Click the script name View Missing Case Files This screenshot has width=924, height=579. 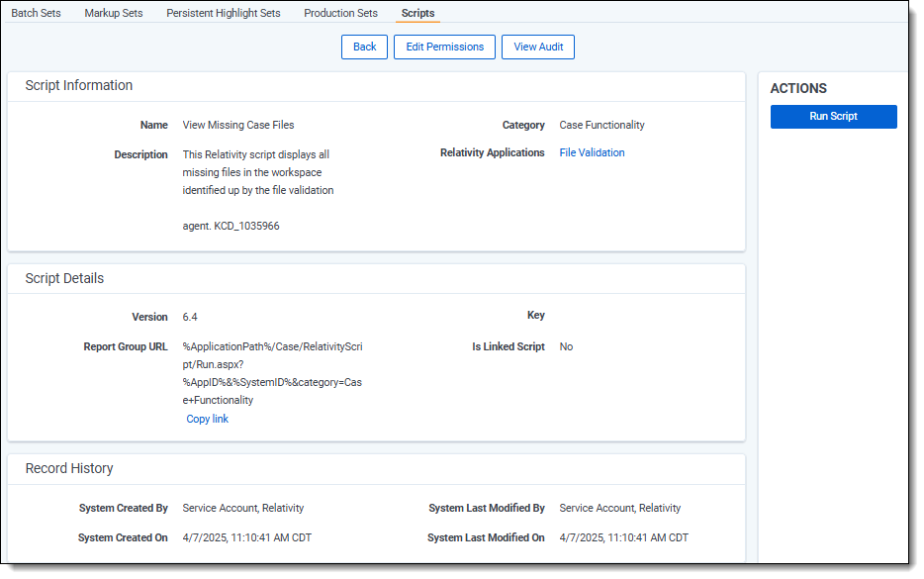pos(238,125)
